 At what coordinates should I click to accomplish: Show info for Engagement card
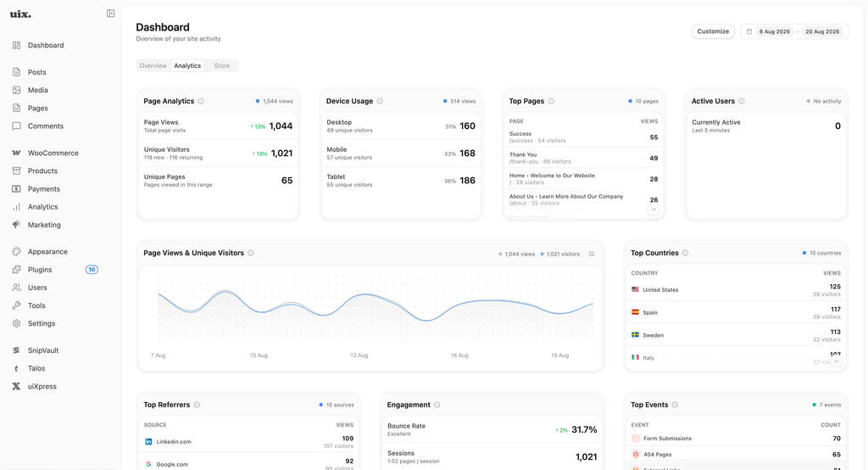437,405
